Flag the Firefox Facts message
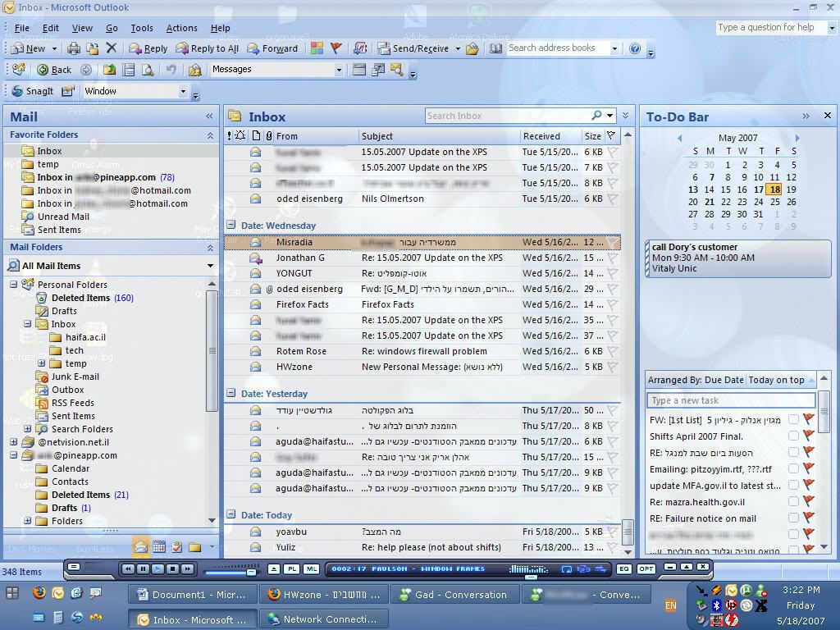 pyautogui.click(x=612, y=305)
